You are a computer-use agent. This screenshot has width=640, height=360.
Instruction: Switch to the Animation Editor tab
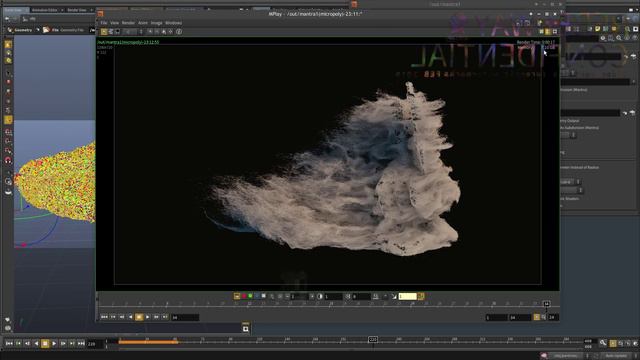pos(44,10)
